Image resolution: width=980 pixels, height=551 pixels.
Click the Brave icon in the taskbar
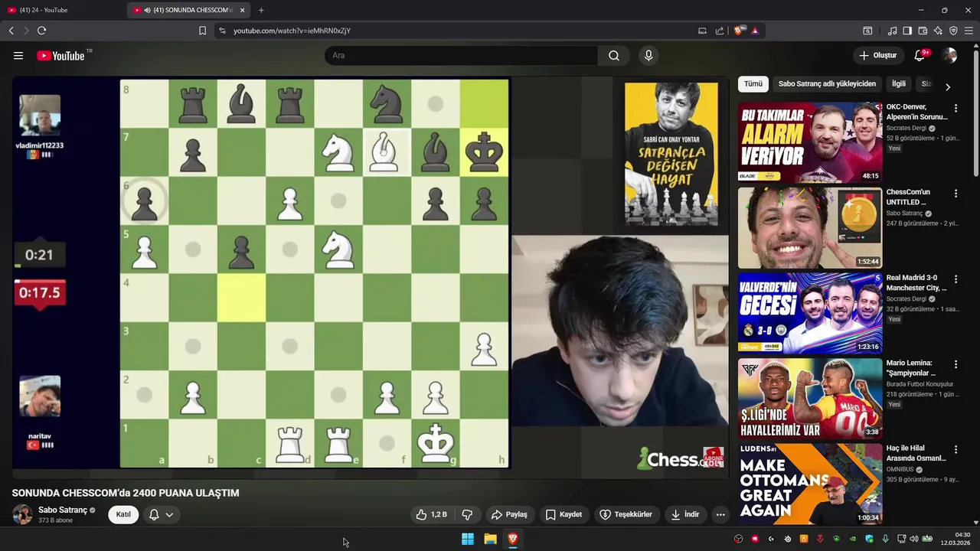[x=513, y=539]
